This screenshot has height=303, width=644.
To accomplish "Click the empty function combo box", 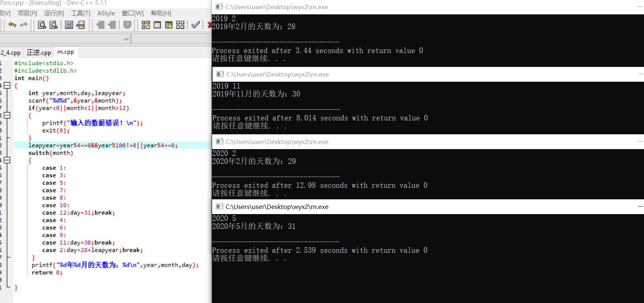I will (x=171, y=39).
